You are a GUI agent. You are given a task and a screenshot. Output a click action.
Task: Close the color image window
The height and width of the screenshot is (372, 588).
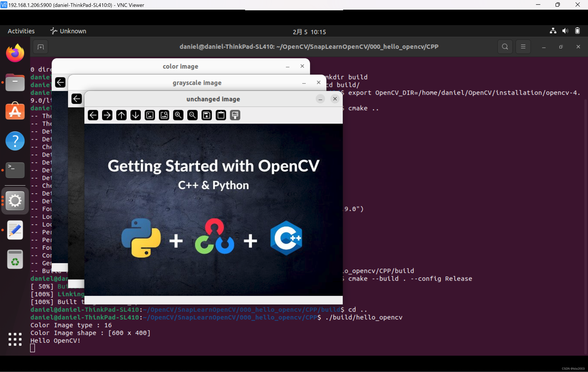pyautogui.click(x=302, y=66)
